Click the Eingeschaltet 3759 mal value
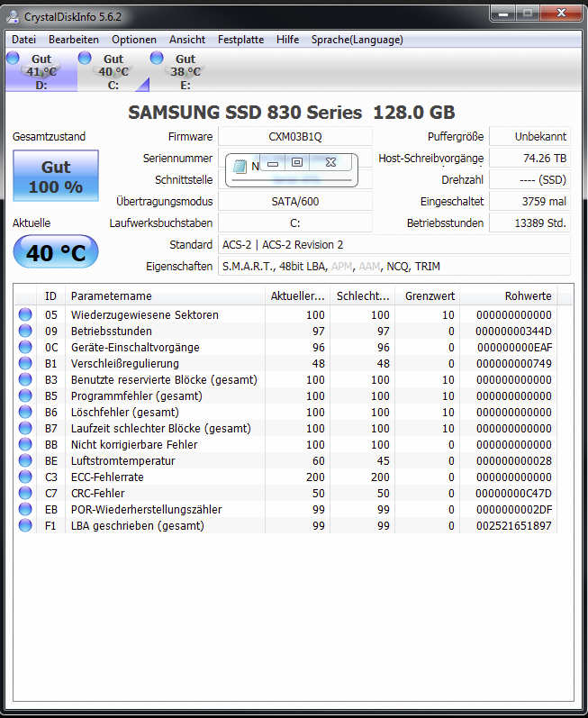This screenshot has height=718, width=588. coord(529,201)
